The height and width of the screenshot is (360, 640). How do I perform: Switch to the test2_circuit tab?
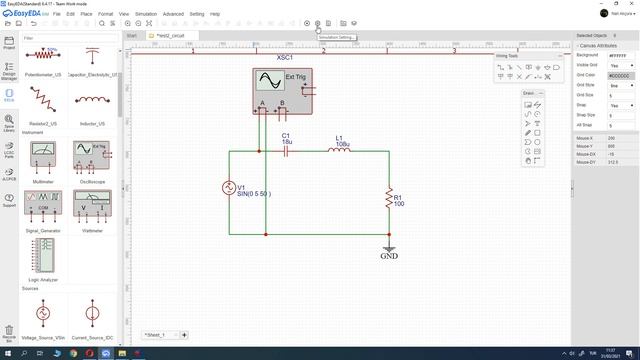171,36
